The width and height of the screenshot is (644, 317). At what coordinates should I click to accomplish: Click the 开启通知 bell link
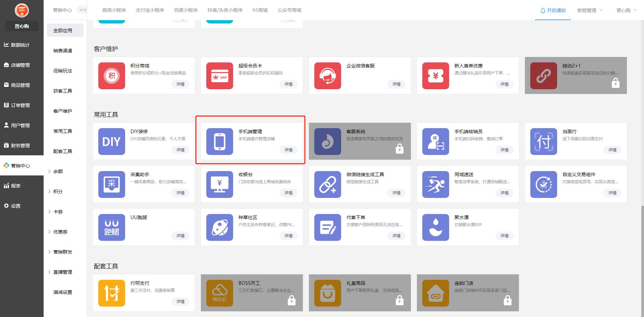pyautogui.click(x=553, y=10)
